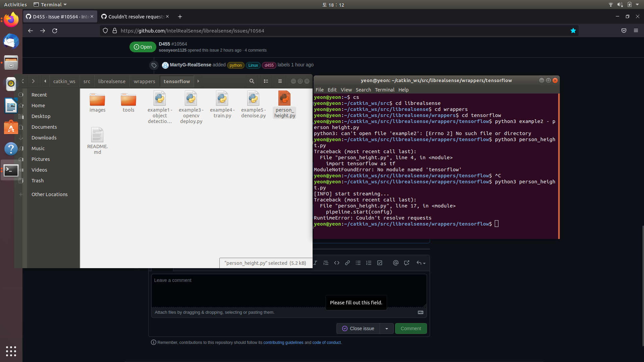
Task: Mention a user with the @ icon
Action: coord(396,263)
